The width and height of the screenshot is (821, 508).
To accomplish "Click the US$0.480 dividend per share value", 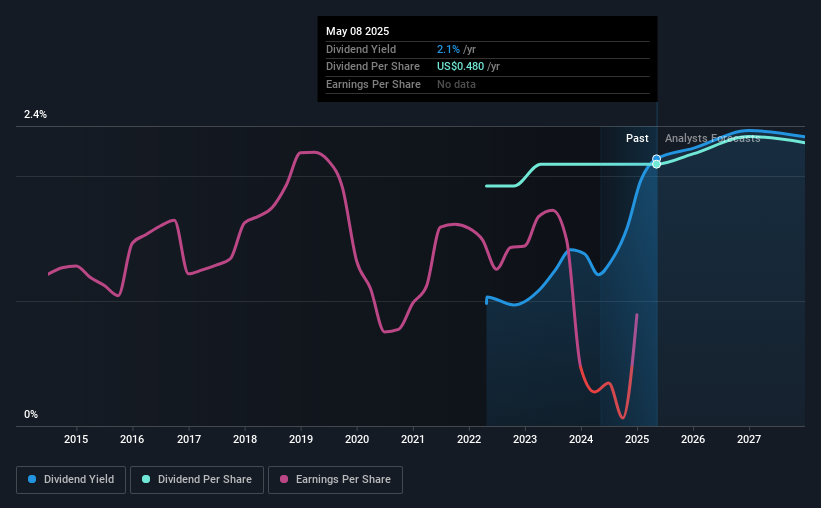I will pos(460,67).
